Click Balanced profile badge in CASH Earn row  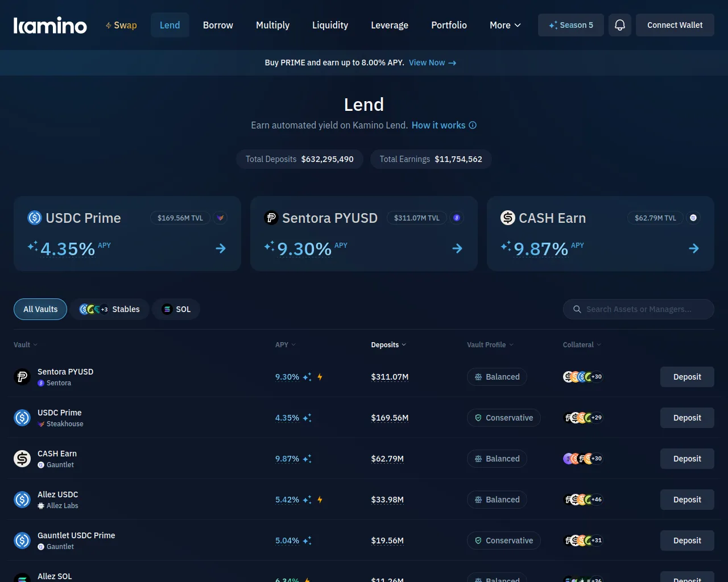coord(497,459)
